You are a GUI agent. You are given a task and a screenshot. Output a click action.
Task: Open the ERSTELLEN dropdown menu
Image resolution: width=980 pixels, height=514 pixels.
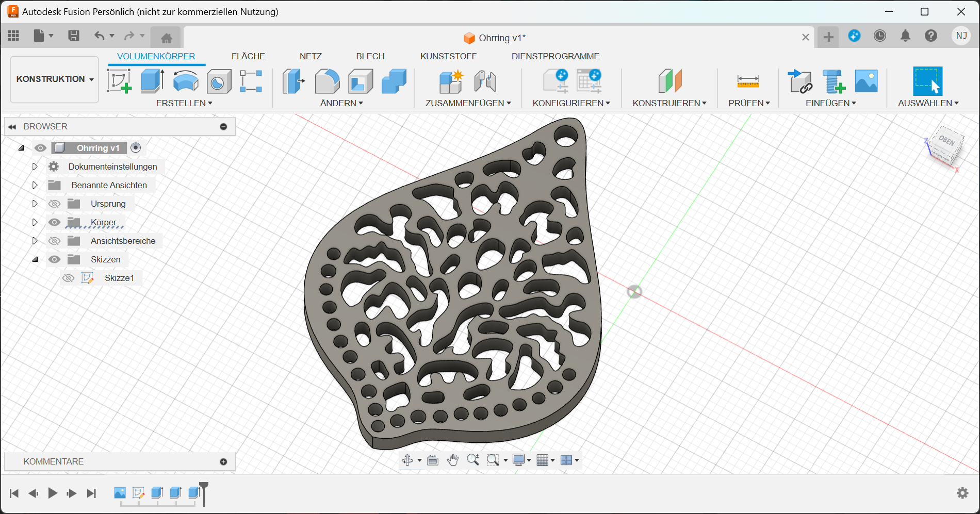184,103
